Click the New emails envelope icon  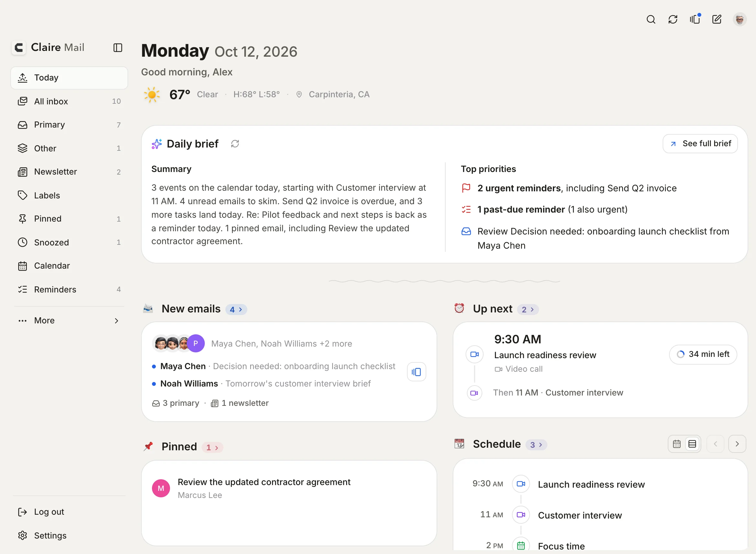click(x=148, y=309)
